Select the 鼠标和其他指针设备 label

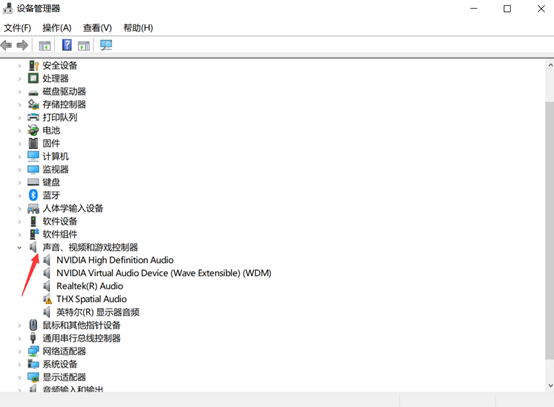tap(82, 325)
